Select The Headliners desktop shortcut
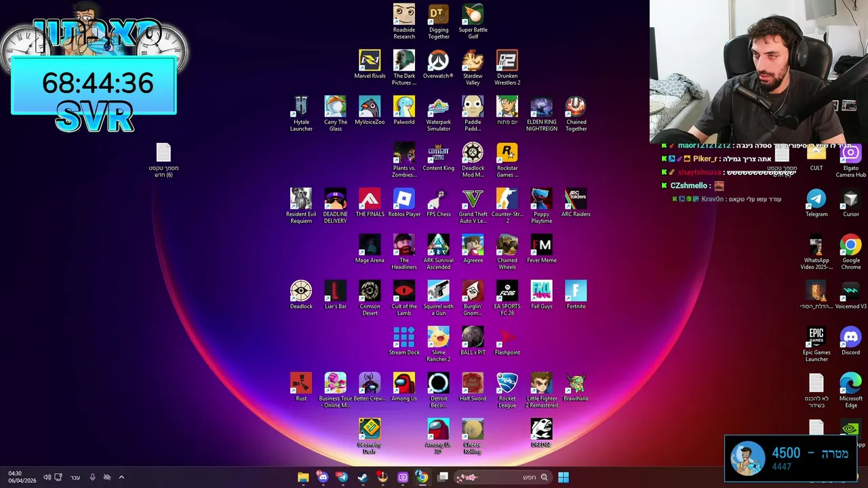868x488 pixels. point(404,251)
